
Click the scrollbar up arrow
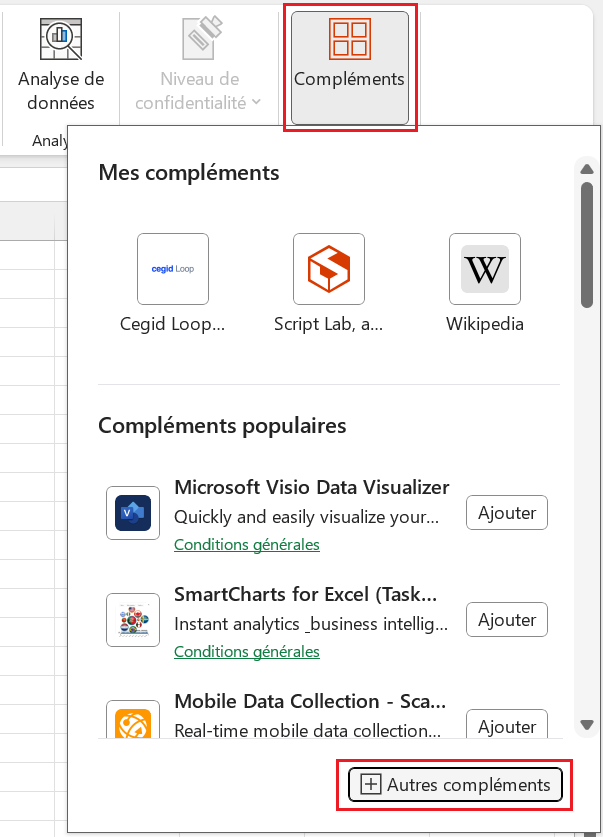click(x=587, y=169)
